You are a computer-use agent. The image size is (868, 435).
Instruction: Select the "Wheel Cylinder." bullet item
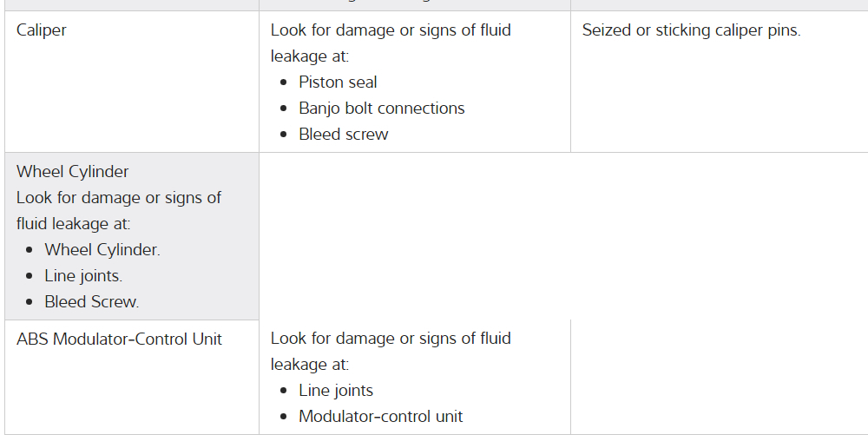102,250
